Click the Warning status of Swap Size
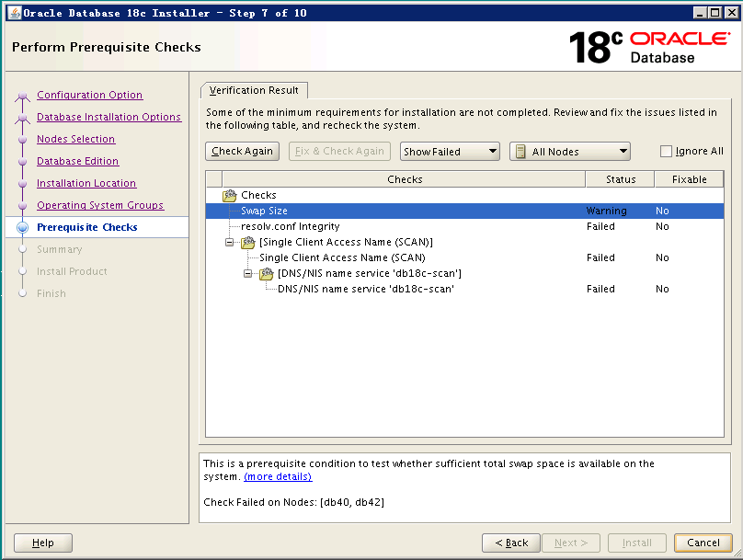This screenshot has height=560, width=743. pyautogui.click(x=607, y=211)
